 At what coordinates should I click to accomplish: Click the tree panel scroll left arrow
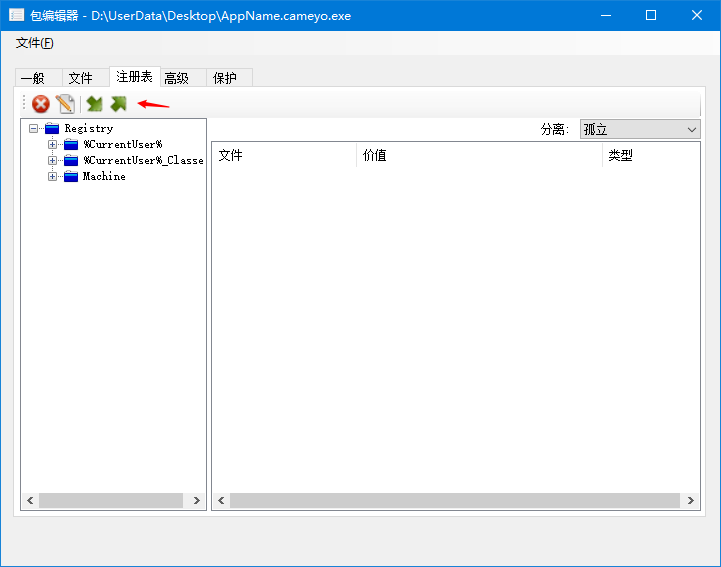click(30, 500)
